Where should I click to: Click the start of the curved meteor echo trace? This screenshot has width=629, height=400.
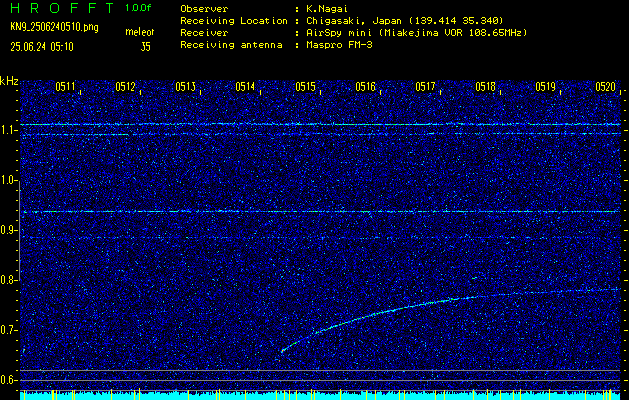tap(282, 351)
